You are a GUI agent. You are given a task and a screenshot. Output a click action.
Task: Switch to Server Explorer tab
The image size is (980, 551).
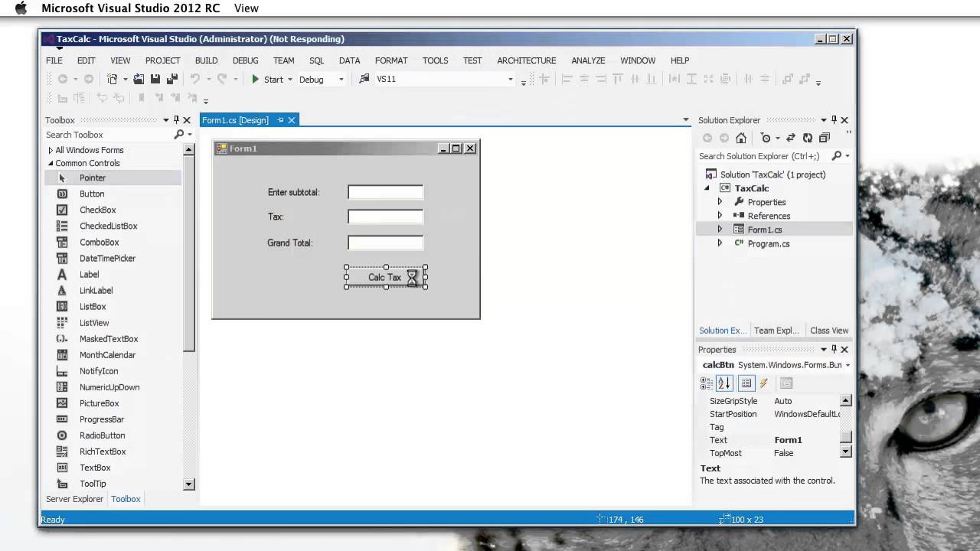click(x=74, y=499)
